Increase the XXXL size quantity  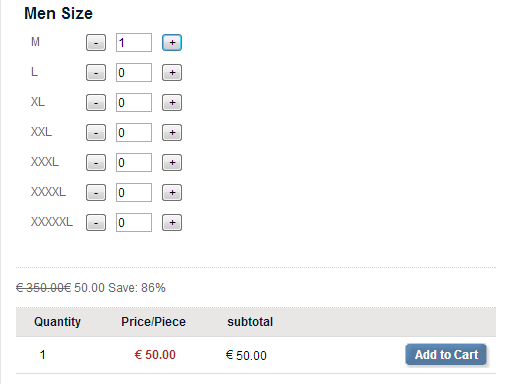[172, 163]
